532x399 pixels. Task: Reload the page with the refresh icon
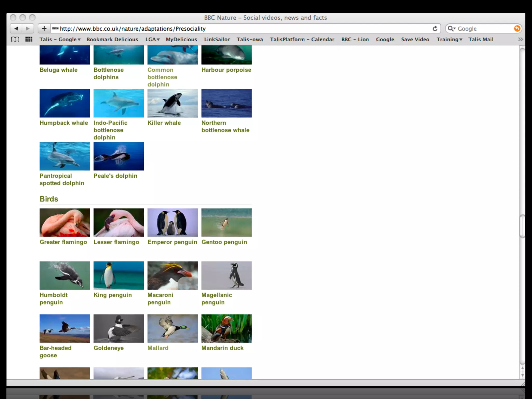tap(435, 29)
